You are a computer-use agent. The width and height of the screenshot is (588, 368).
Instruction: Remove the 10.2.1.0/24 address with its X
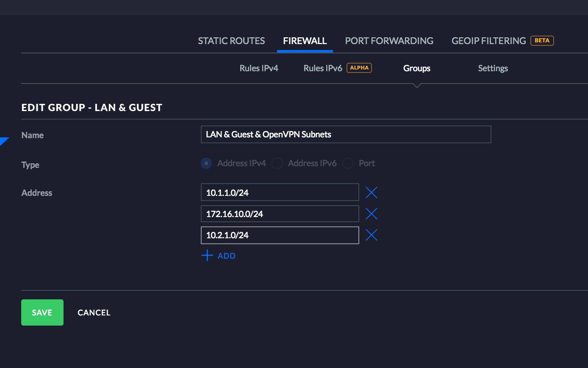(x=371, y=235)
